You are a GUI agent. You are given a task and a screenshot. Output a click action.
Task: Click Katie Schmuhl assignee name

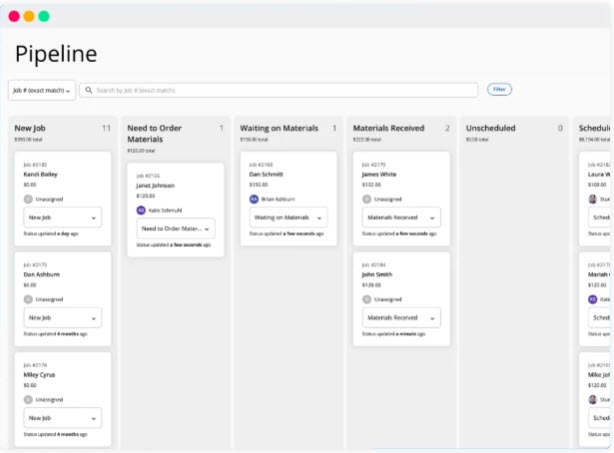coord(165,210)
